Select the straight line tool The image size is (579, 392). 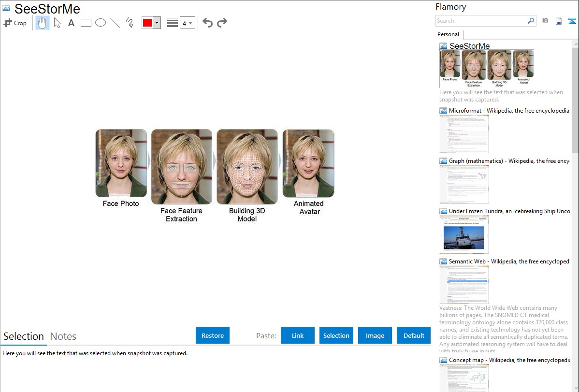coord(115,23)
